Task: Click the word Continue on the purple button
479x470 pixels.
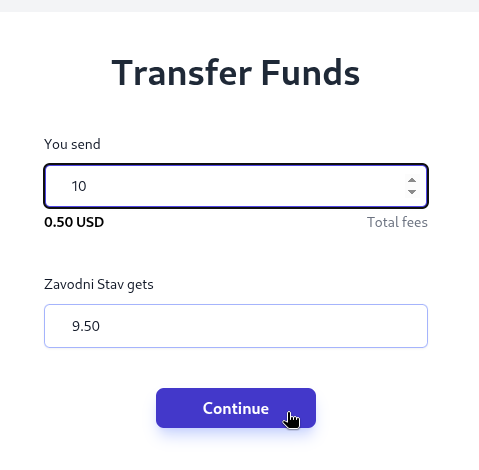Action: [236, 408]
